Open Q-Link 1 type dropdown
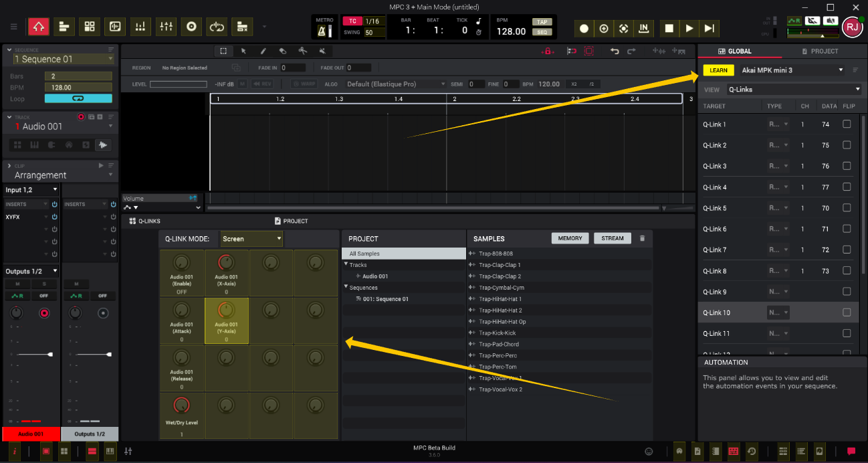868x463 pixels. tap(778, 124)
